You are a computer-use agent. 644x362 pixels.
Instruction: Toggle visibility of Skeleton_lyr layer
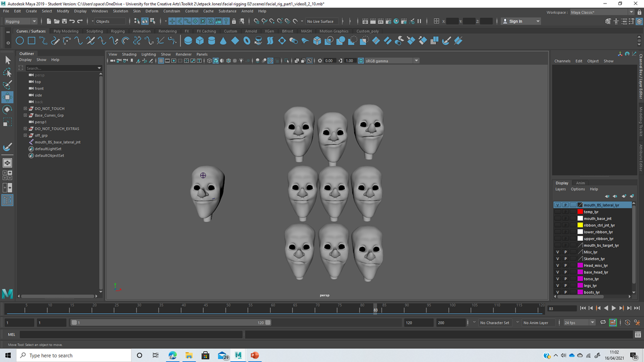(557, 259)
